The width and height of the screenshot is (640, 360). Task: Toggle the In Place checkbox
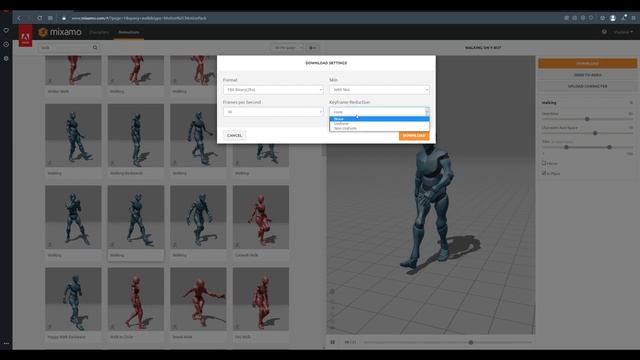[544, 173]
